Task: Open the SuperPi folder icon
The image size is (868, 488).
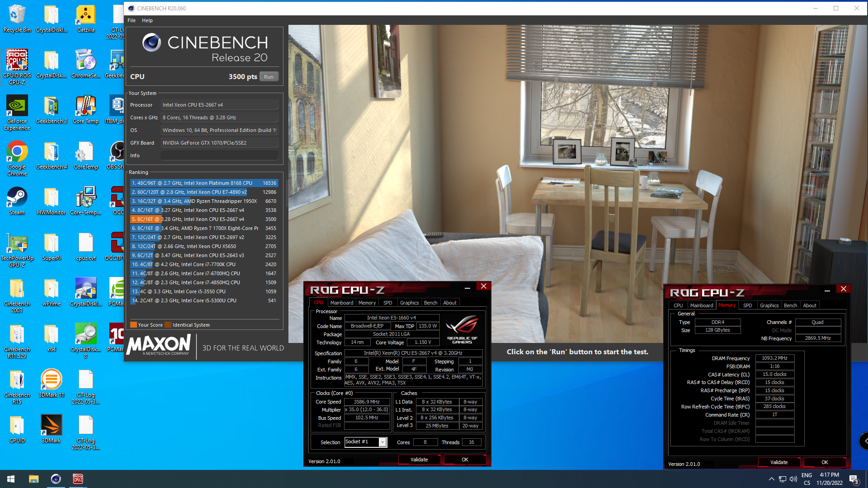Action: [51, 247]
